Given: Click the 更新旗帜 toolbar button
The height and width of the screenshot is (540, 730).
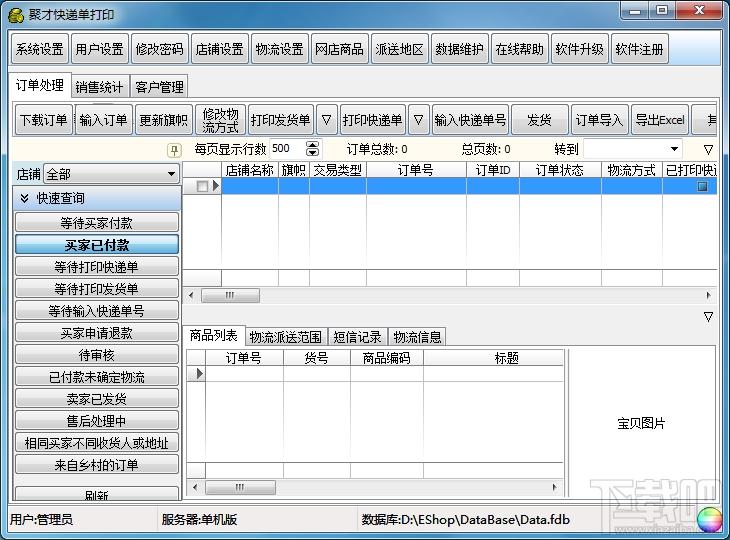Looking at the screenshot, I should coord(164,120).
